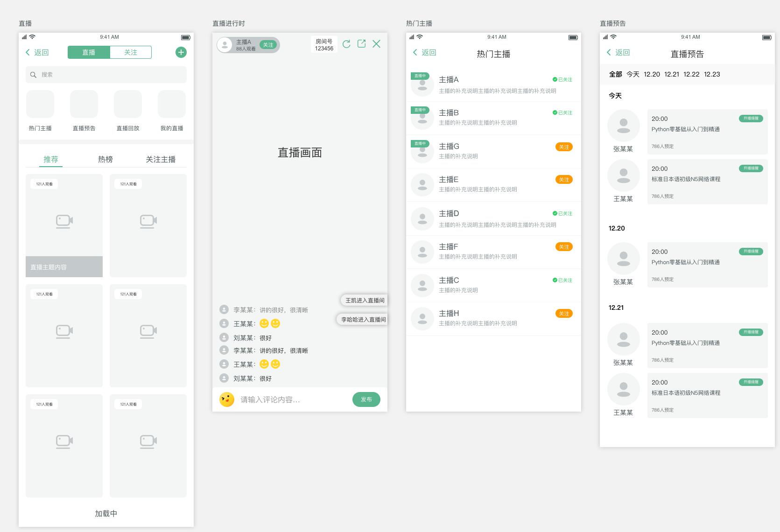Set 开播提醒 for today's 日本语 course

coord(751,168)
